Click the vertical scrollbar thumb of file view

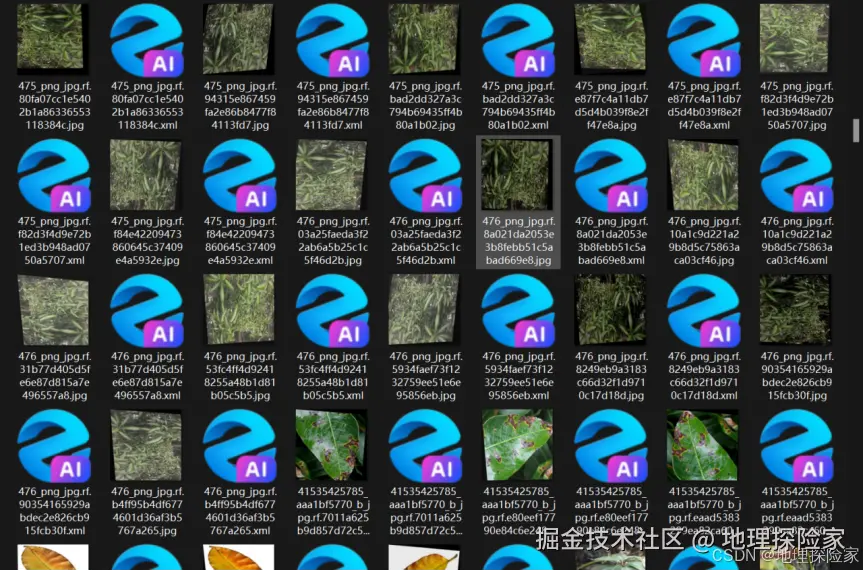856,130
